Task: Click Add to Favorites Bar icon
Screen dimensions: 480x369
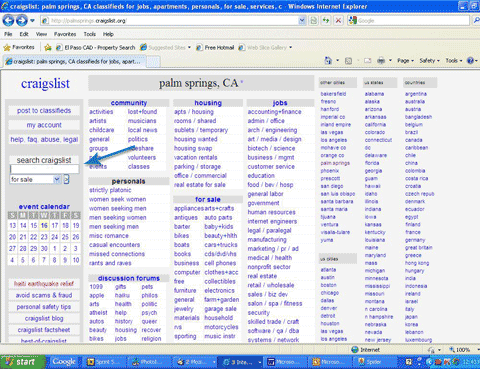Action: (48, 48)
